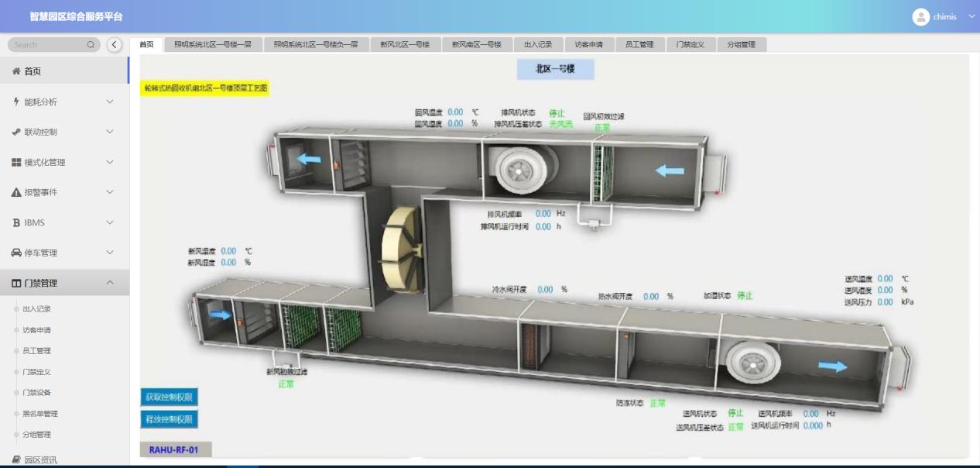Click the warning triangle icon beside 报警事件
Screen dimensions: 980x468
(16, 193)
